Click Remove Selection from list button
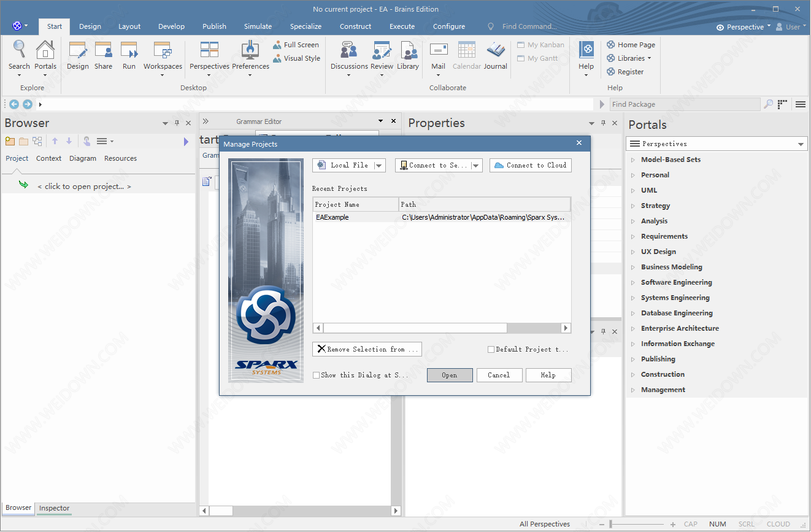The image size is (811, 532). point(367,349)
